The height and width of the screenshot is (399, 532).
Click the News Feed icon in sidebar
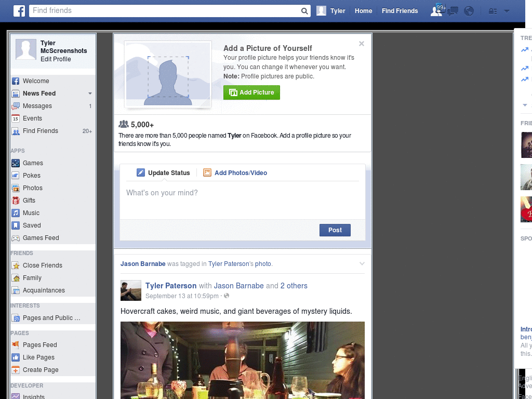(16, 94)
